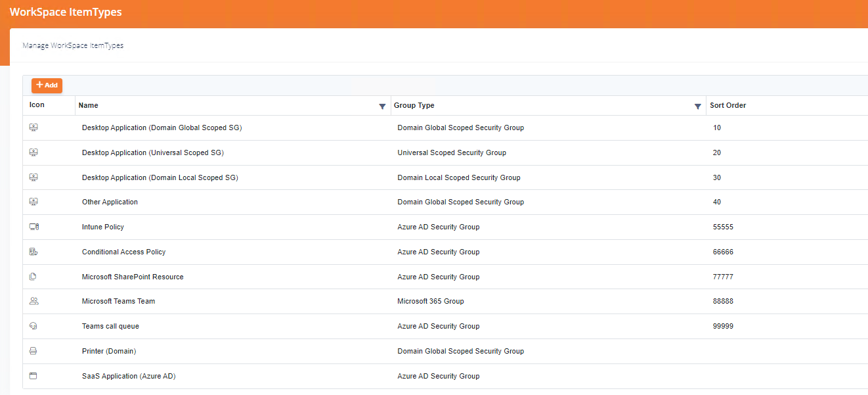
Task: Click the Microsoft SharePoint Resource icon
Action: (x=33, y=277)
